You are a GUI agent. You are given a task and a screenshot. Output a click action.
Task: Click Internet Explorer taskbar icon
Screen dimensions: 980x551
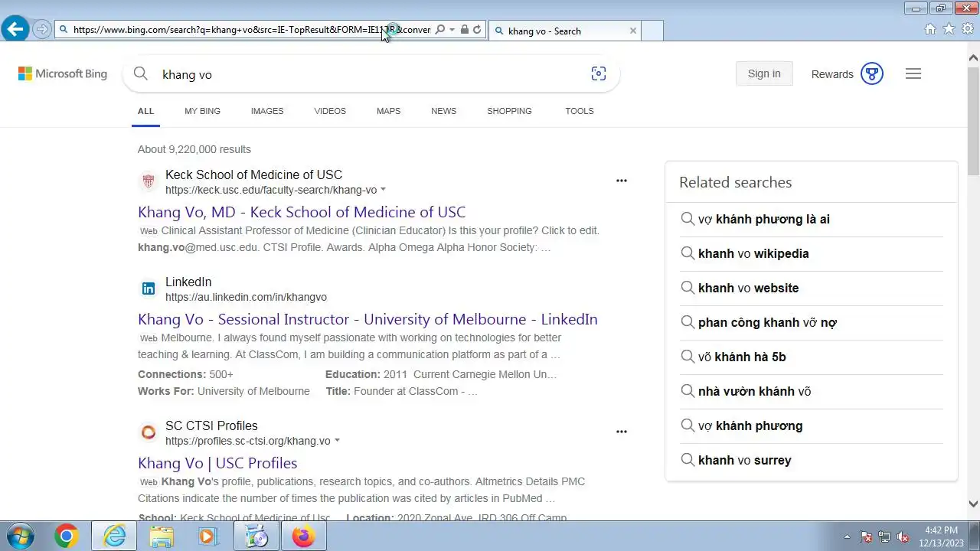pyautogui.click(x=114, y=536)
